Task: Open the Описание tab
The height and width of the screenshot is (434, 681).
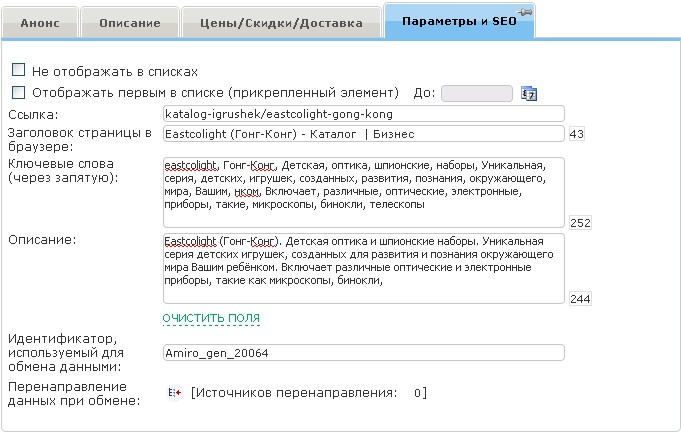Action: tap(130, 23)
